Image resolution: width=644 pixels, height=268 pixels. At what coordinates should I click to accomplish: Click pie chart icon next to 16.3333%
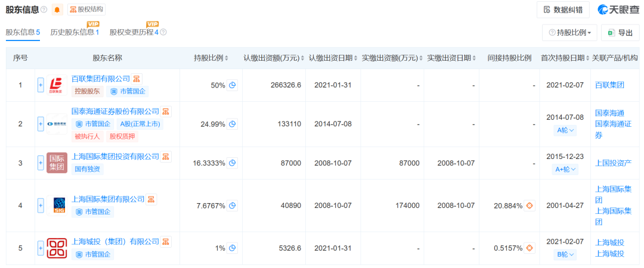233,163
